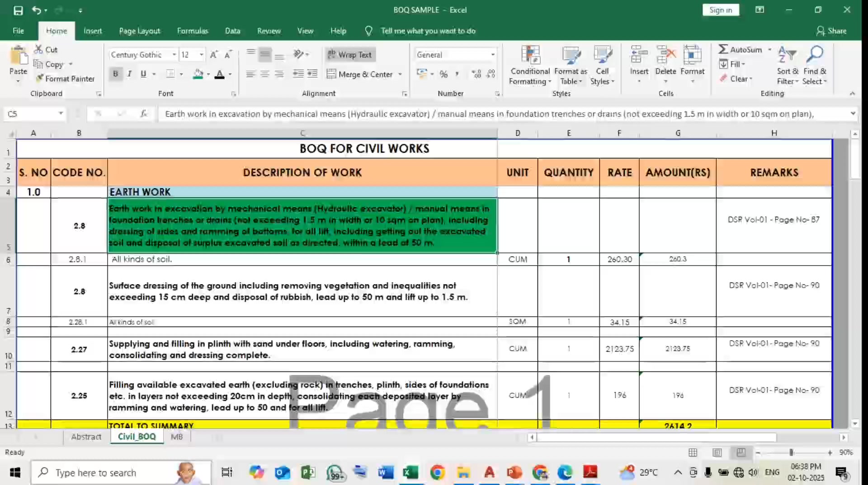Image resolution: width=868 pixels, height=485 pixels.
Task: Increase indent in Alignment group
Action: tap(312, 74)
